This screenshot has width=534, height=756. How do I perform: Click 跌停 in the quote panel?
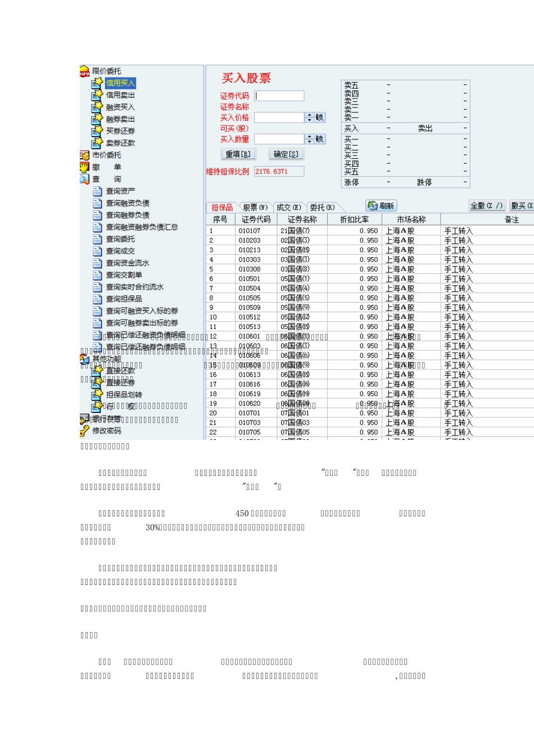424,182
